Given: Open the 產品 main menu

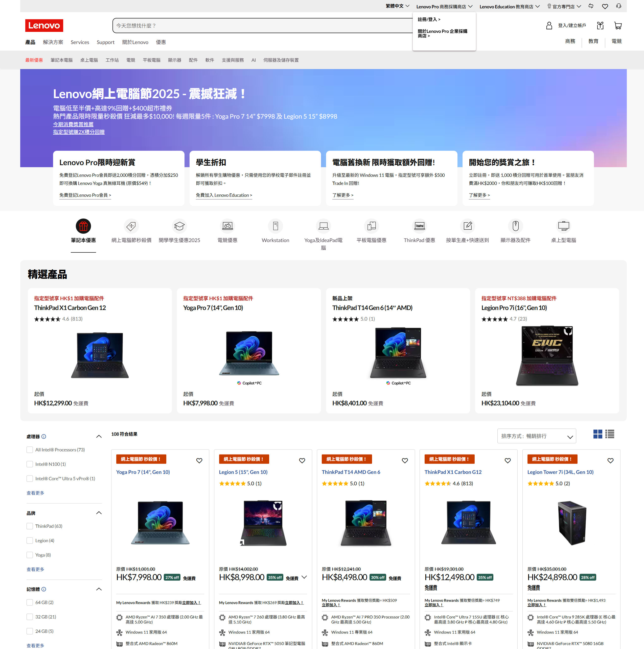Looking at the screenshot, I should tap(30, 42).
